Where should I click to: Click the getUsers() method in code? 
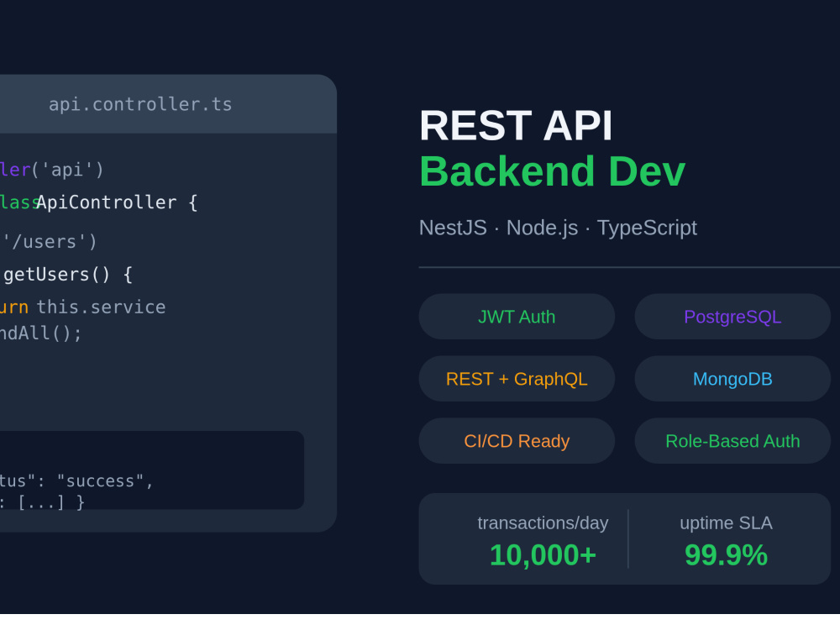tap(57, 275)
